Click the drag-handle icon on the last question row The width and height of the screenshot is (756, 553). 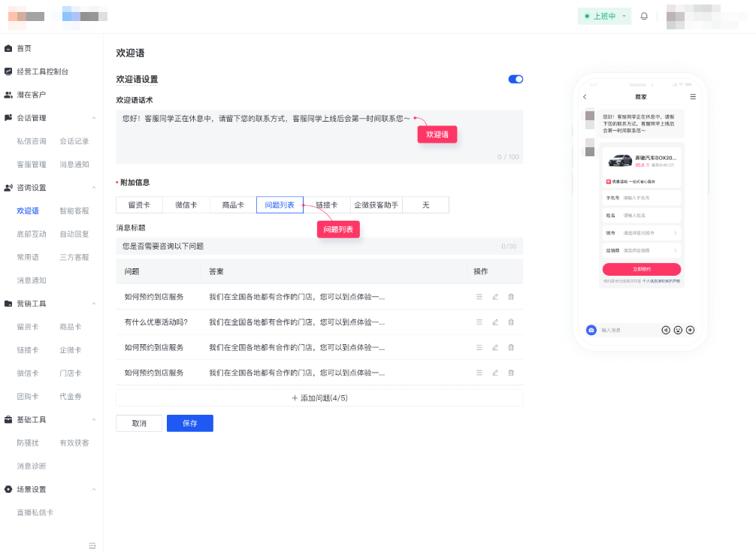(479, 372)
